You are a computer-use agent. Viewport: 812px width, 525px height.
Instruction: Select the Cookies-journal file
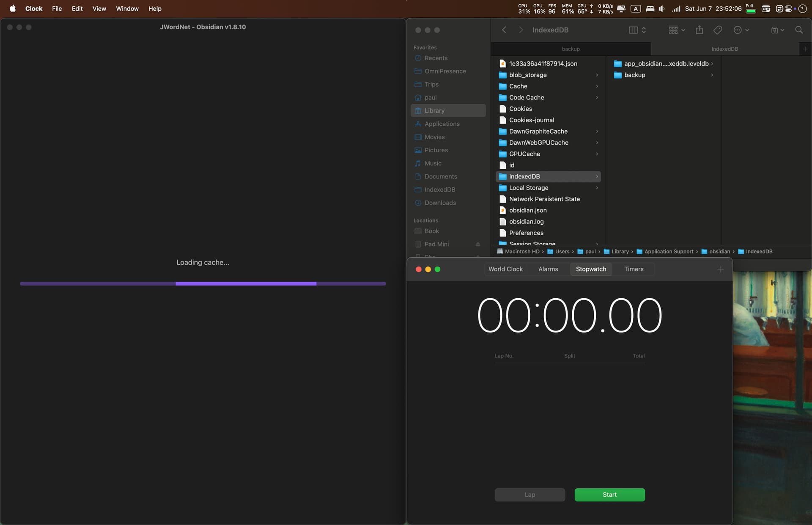[x=549, y=120]
